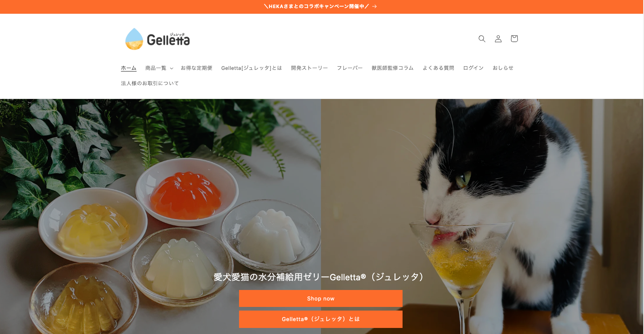644x334 pixels.
Task: Expand the 商品一覧 dropdown chevron
Action: tap(172, 68)
